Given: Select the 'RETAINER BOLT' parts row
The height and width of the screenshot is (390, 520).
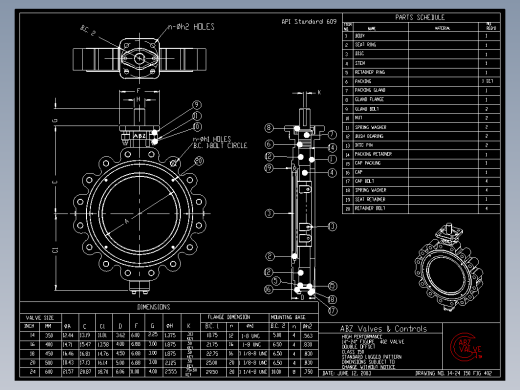Looking at the screenshot, I should pyautogui.click(x=421, y=208).
